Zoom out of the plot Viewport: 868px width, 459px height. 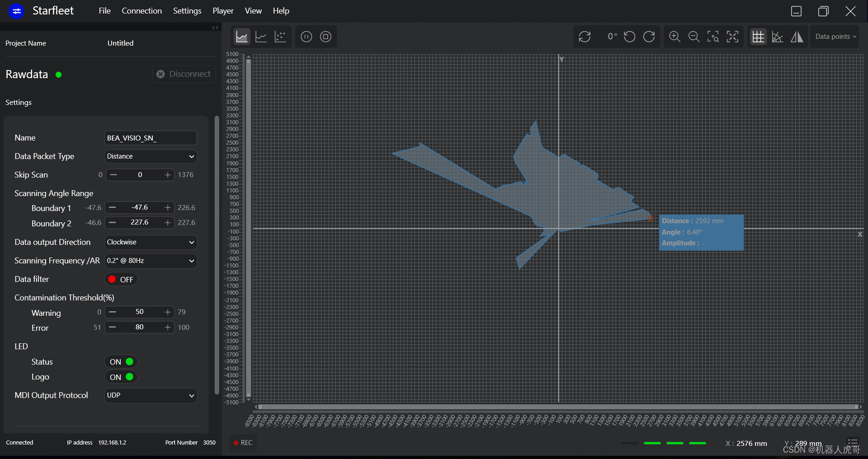tap(694, 37)
